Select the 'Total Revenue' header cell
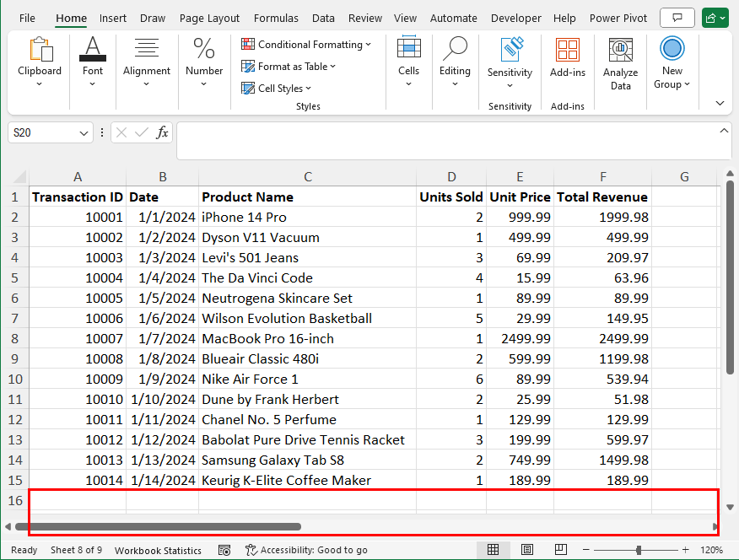Image resolution: width=739 pixels, height=560 pixels. [603, 197]
